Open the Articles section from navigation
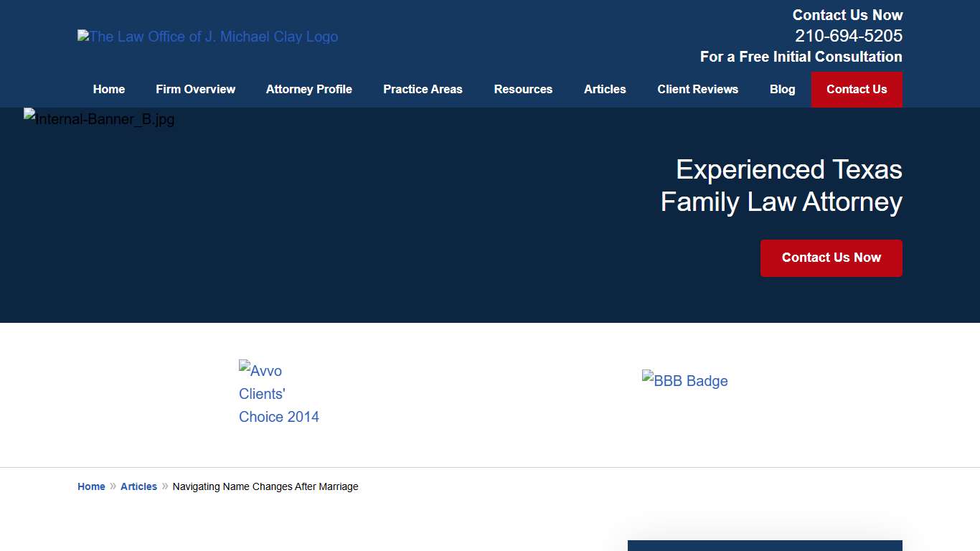Viewport: 980px width, 551px height. point(605,89)
